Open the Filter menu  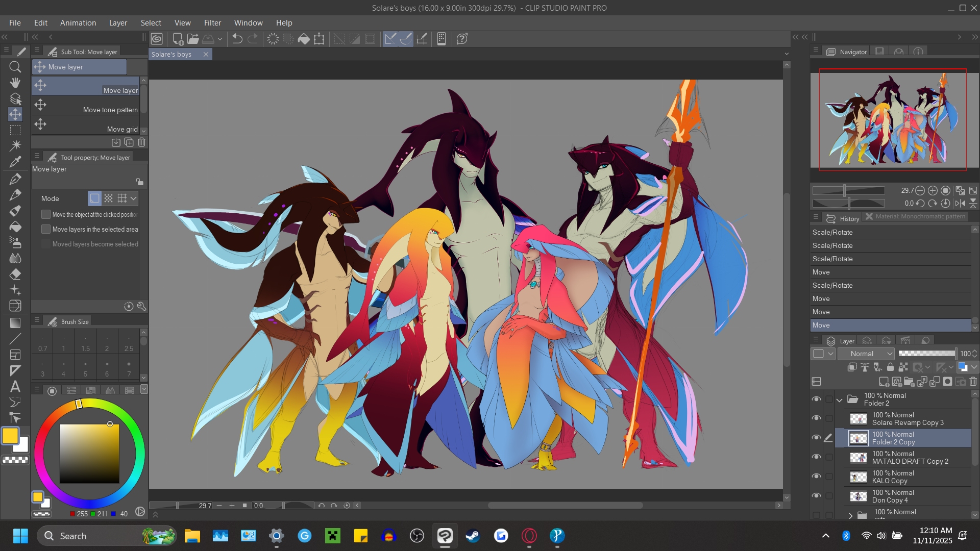tap(212, 23)
